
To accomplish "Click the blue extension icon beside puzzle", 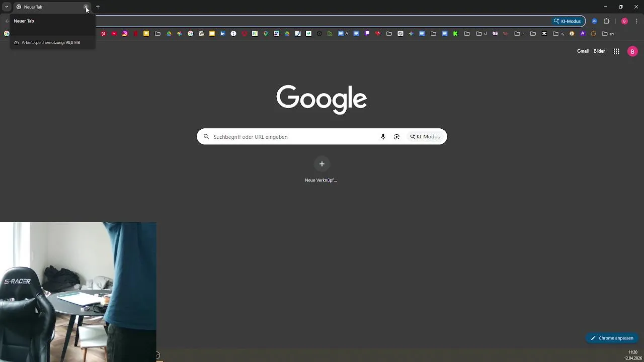I will click(x=594, y=21).
